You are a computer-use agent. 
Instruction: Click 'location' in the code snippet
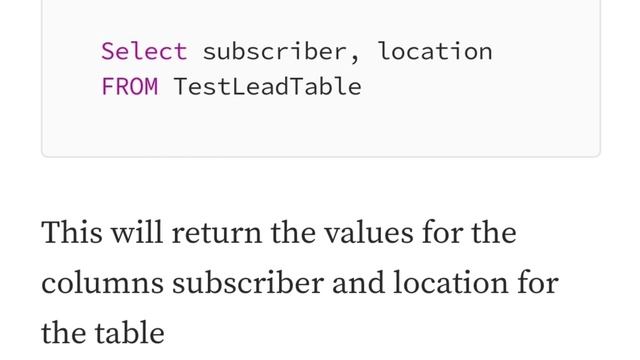[x=435, y=51]
